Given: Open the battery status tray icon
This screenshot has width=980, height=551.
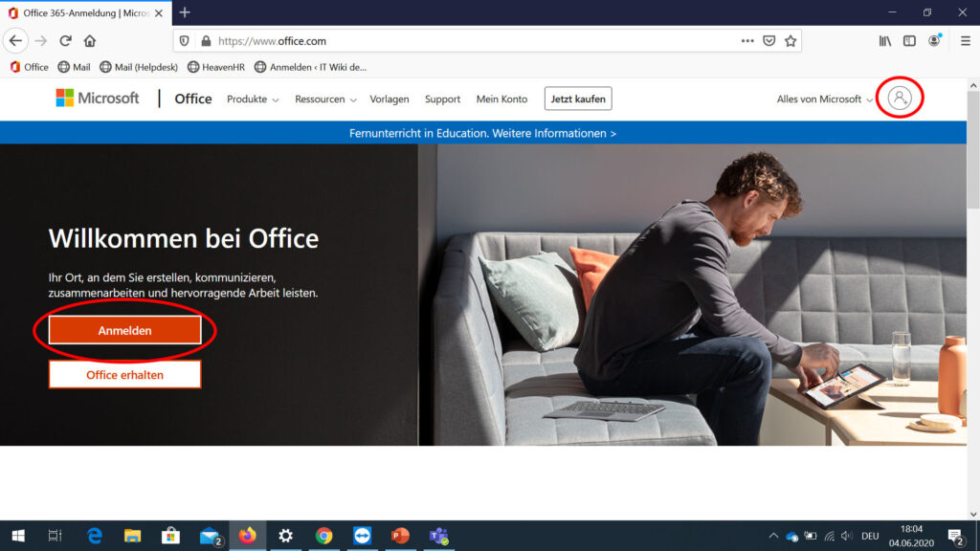Looking at the screenshot, I should click(x=811, y=536).
